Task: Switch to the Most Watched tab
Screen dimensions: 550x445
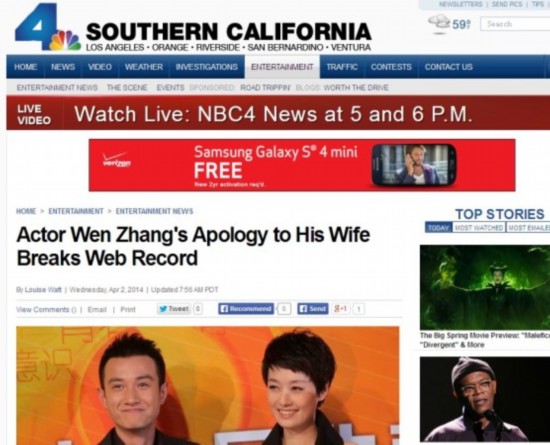Action: tap(479, 228)
